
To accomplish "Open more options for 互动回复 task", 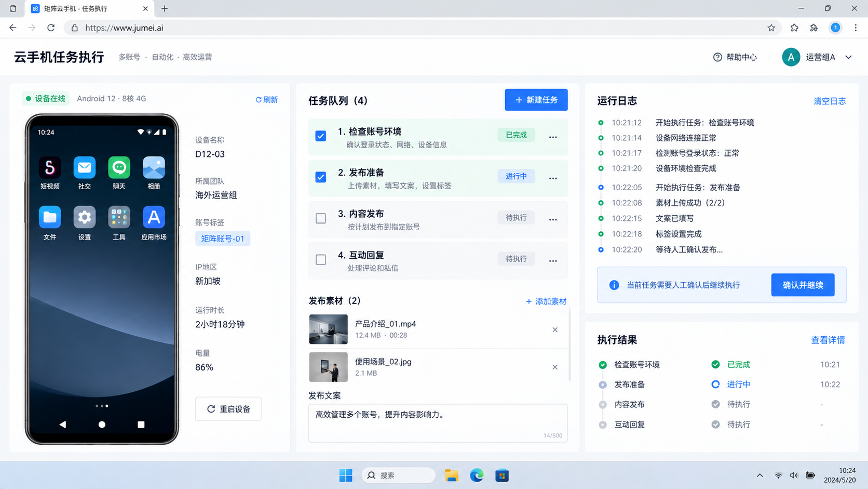I will (553, 260).
